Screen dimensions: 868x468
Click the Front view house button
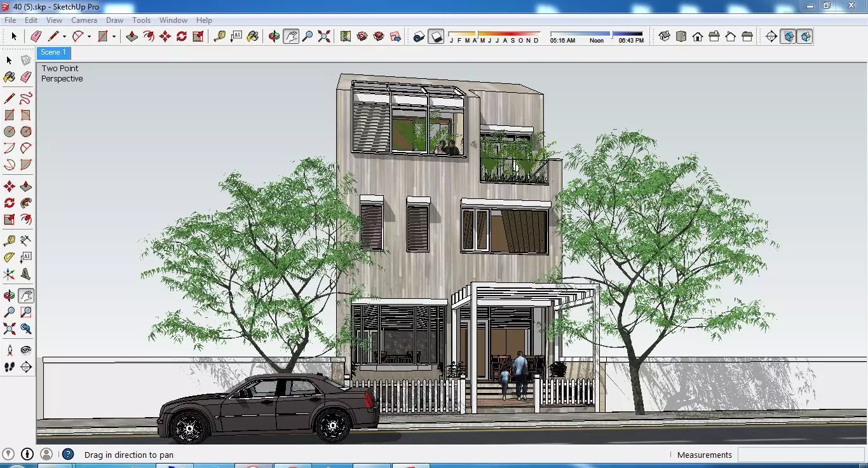point(698,36)
